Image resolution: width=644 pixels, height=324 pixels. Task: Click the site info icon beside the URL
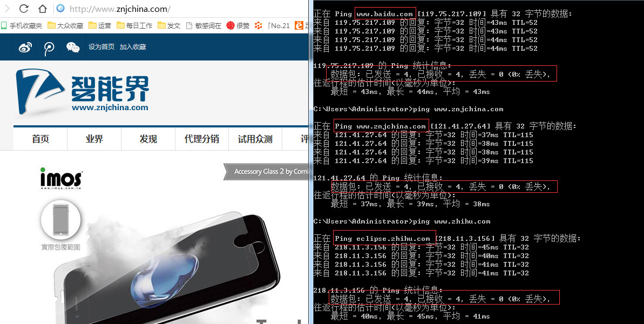coord(60,9)
